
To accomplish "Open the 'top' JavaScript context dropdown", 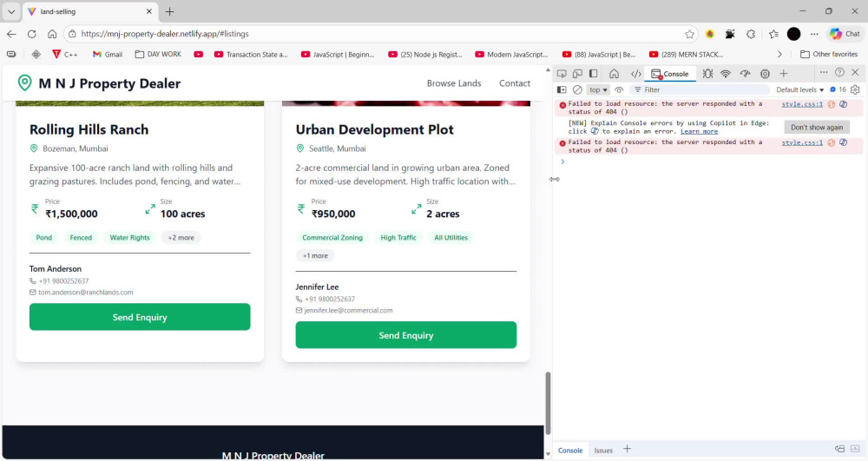I will pyautogui.click(x=598, y=89).
